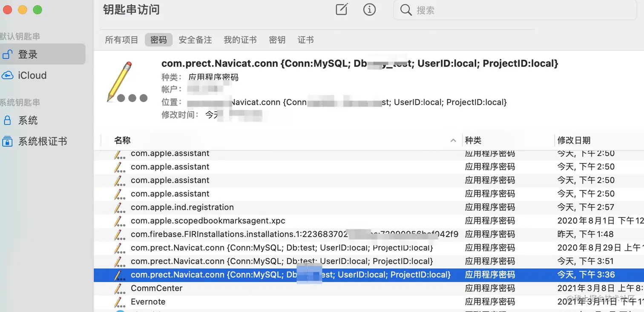Switch to the 所有项目 tab
Screen dimensions: 644x312
(122, 40)
